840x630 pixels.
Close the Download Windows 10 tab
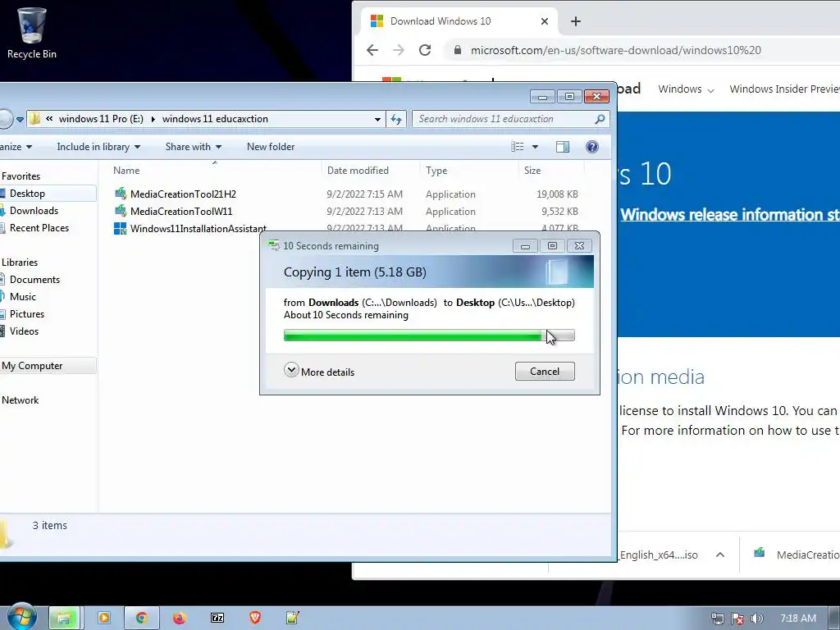pos(545,21)
